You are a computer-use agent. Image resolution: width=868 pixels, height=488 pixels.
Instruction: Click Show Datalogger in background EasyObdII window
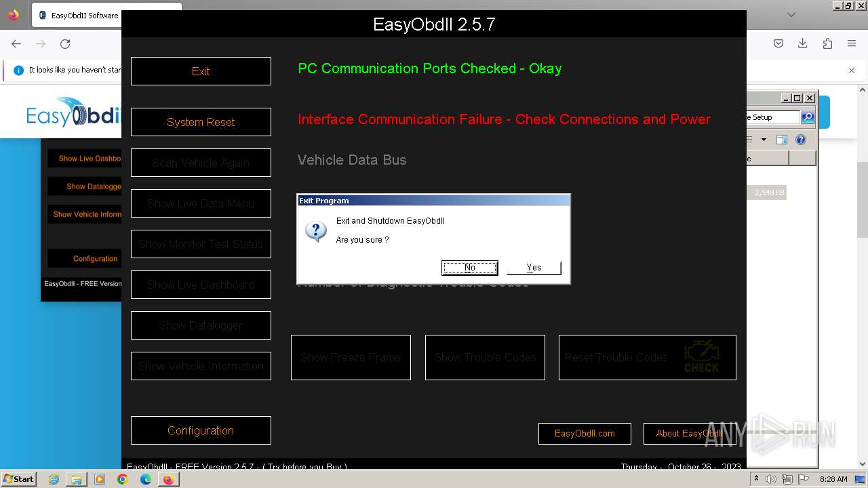pos(85,186)
